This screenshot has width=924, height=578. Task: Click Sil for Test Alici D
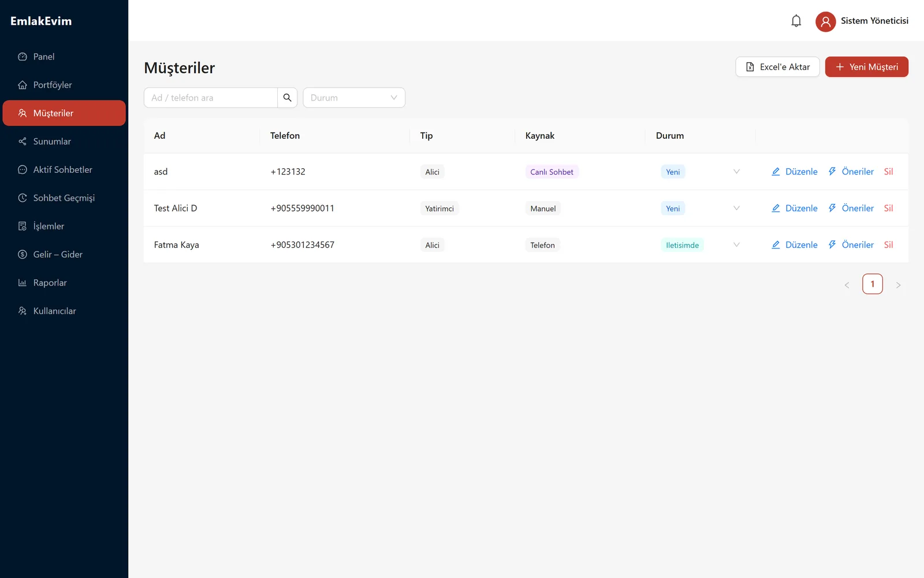(x=888, y=208)
